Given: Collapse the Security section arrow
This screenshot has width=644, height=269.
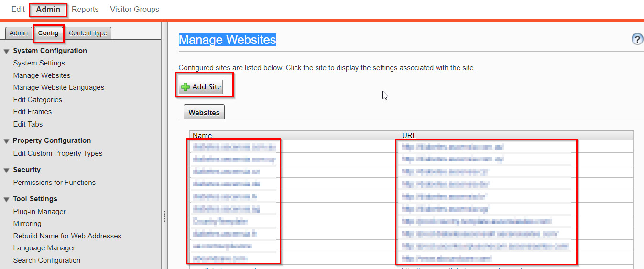Looking at the screenshot, I should click(x=7, y=170).
